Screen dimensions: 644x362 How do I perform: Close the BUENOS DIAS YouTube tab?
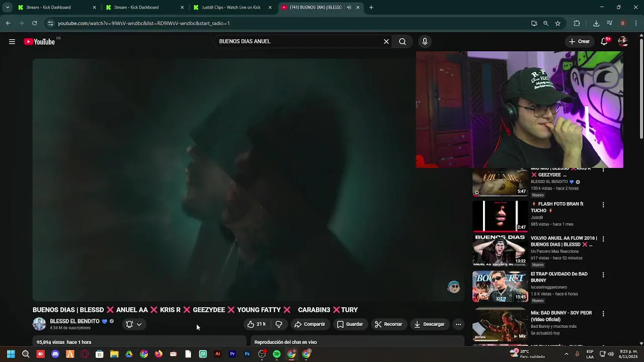(358, 8)
